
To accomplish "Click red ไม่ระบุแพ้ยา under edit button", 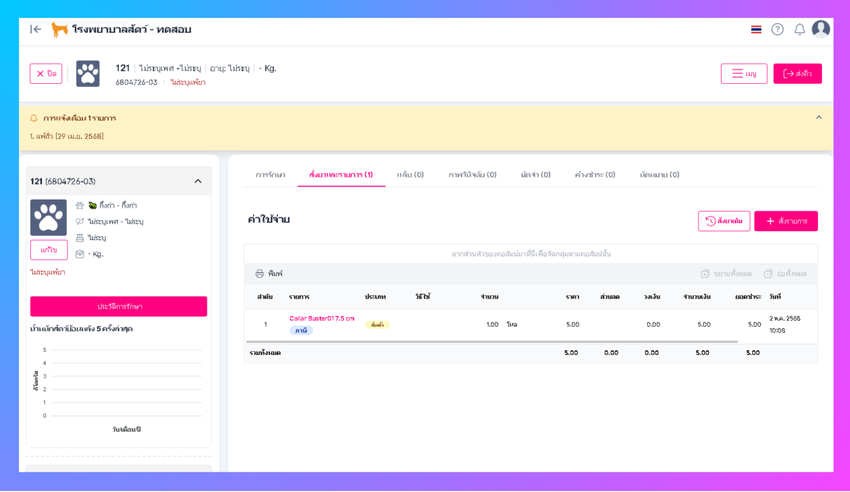I will (48, 272).
